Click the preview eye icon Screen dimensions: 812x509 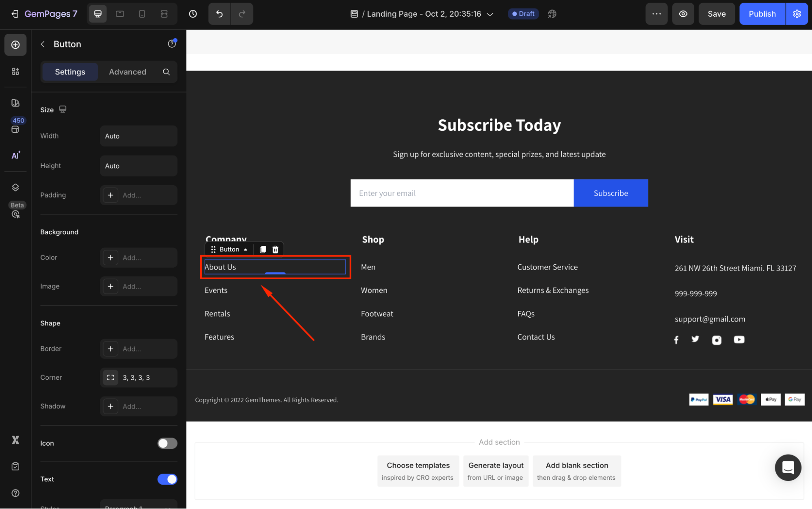pyautogui.click(x=683, y=14)
